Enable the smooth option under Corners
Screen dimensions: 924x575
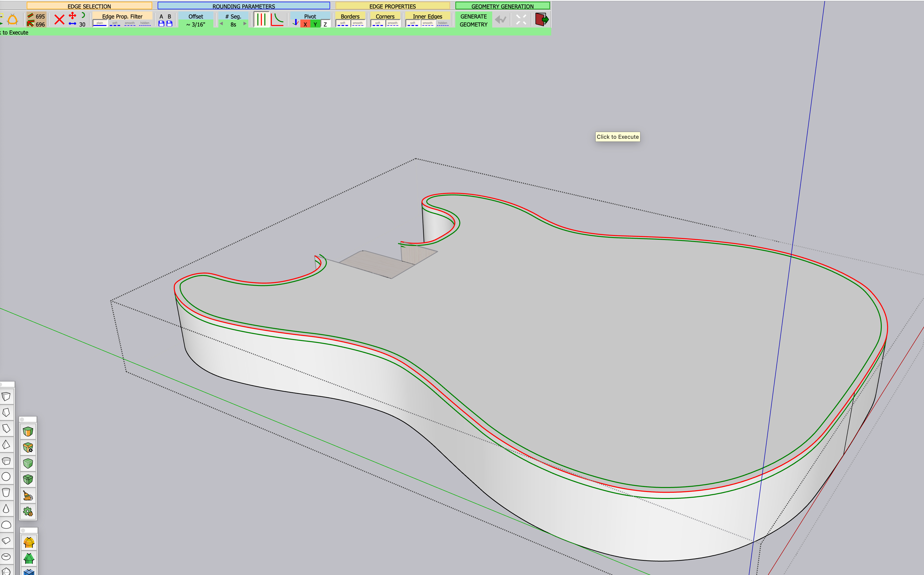[x=392, y=23]
